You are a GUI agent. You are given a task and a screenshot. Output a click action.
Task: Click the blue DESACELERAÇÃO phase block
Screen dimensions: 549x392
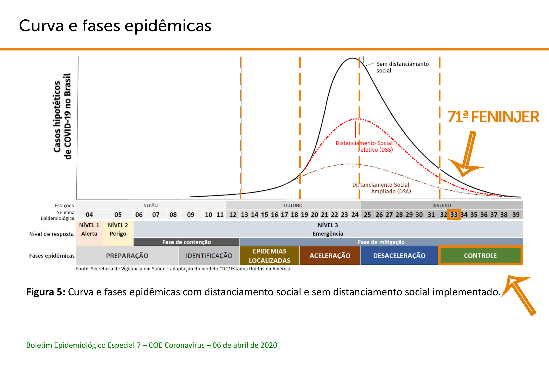(399, 256)
